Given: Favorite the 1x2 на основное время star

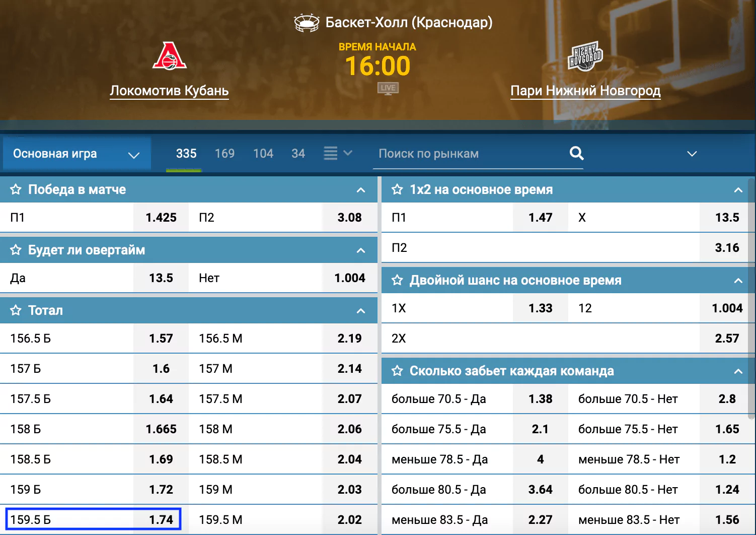Looking at the screenshot, I should pyautogui.click(x=398, y=189).
